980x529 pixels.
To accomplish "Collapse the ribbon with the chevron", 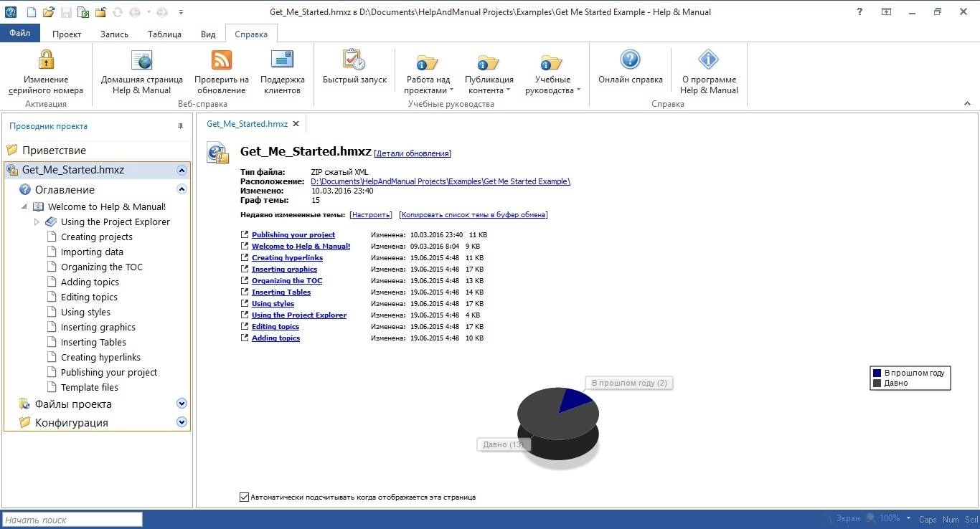I will click(x=967, y=104).
